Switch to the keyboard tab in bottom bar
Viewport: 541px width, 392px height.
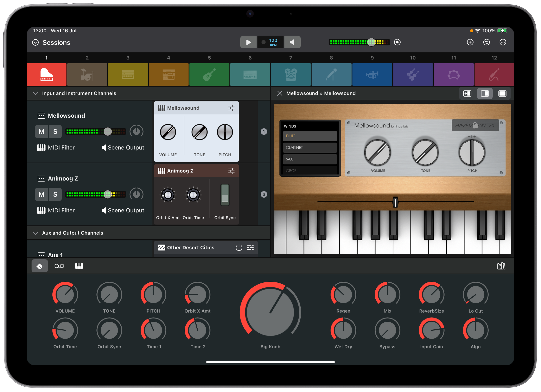79,266
